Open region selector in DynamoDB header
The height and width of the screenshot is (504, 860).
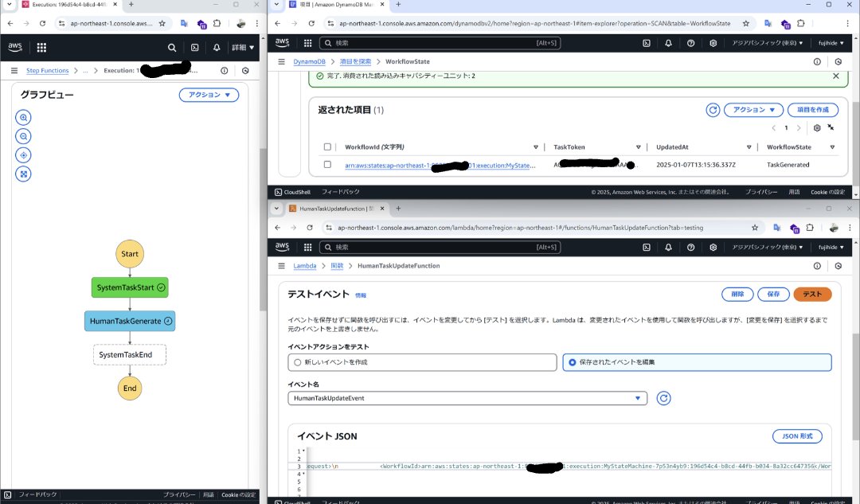[767, 43]
